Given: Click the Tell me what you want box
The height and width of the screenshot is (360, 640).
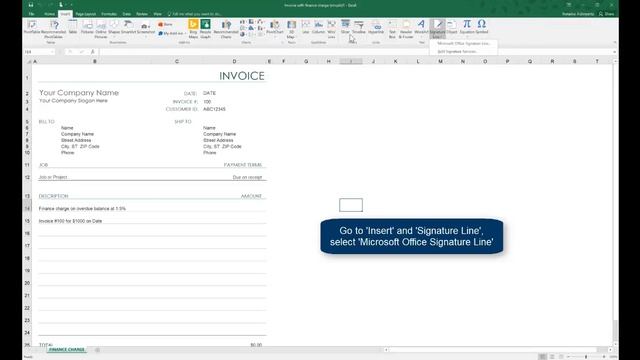Looking at the screenshot, I should [195, 14].
